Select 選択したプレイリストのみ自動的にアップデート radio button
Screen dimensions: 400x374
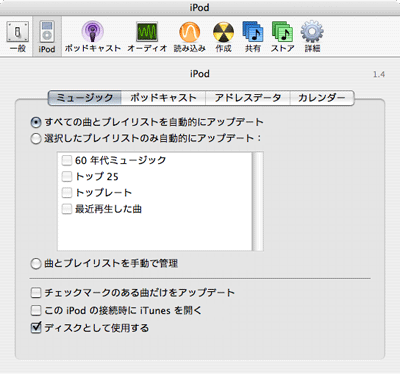tap(36, 139)
